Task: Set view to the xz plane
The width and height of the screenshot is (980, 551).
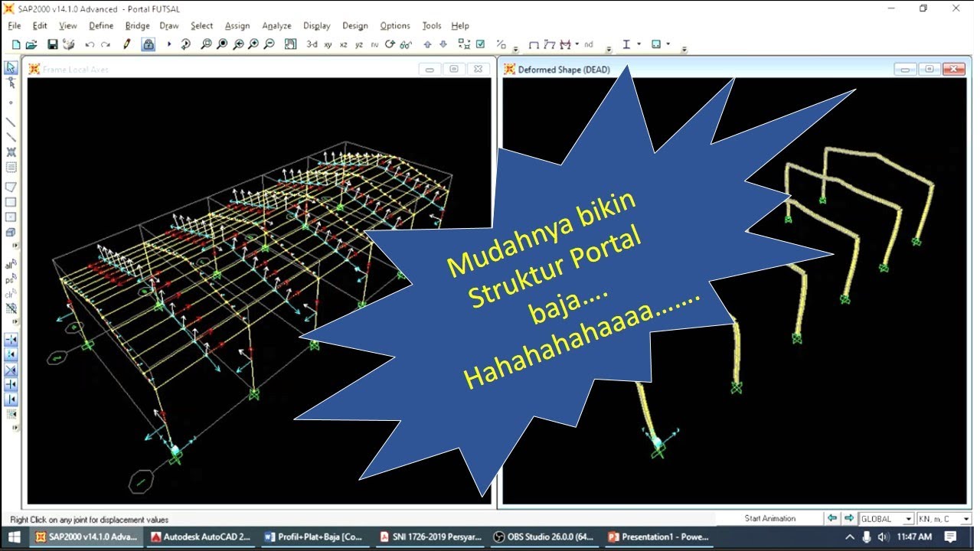Action: [x=344, y=45]
